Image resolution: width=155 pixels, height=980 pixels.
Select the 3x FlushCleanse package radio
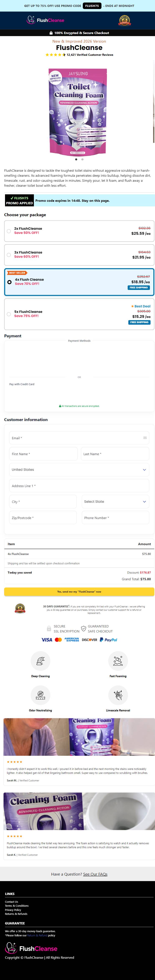click(x=9, y=255)
